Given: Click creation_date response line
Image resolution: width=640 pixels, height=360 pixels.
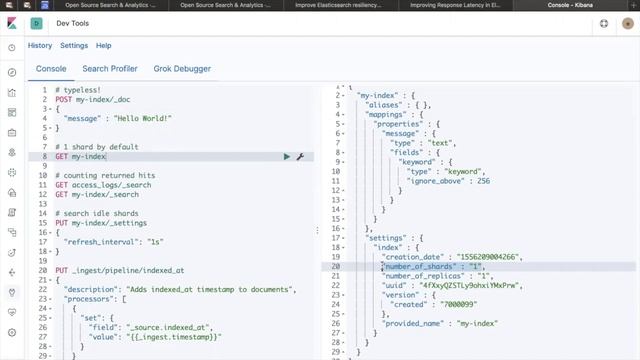Looking at the screenshot, I should [x=452, y=257].
